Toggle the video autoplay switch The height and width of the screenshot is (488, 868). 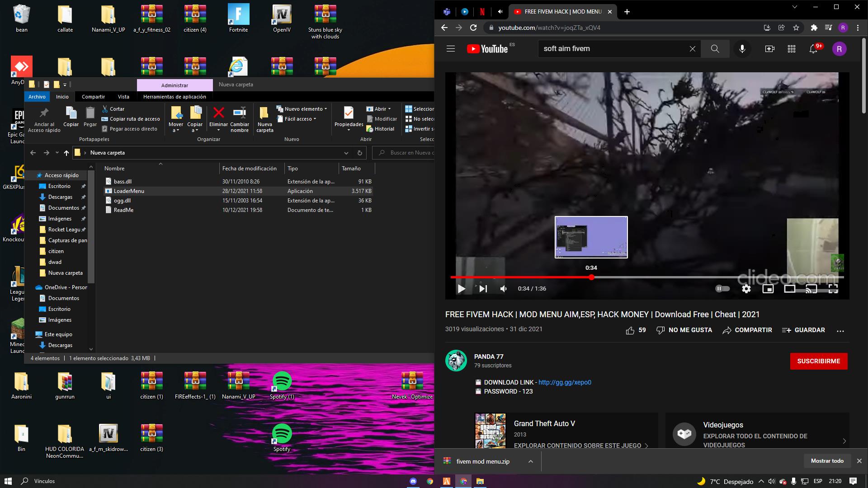[722, 288]
